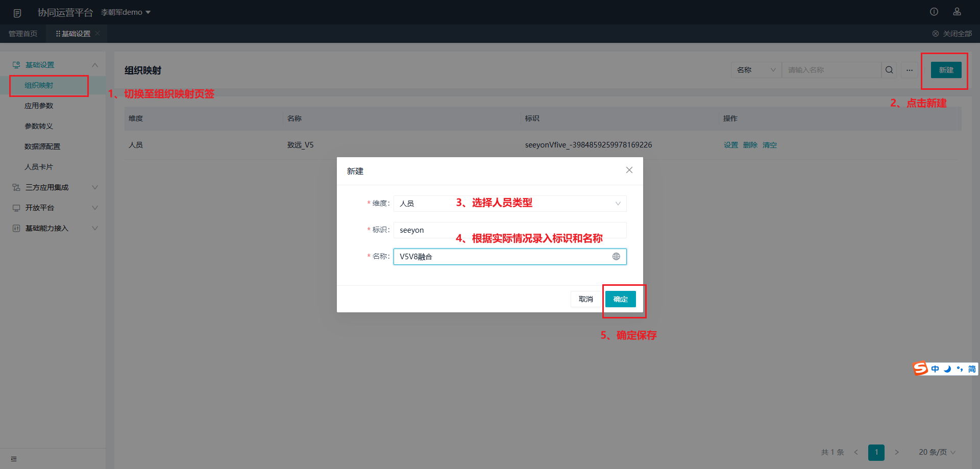Click the 标识 column header
Screen dimensions: 980x469
pyautogui.click(x=532, y=118)
